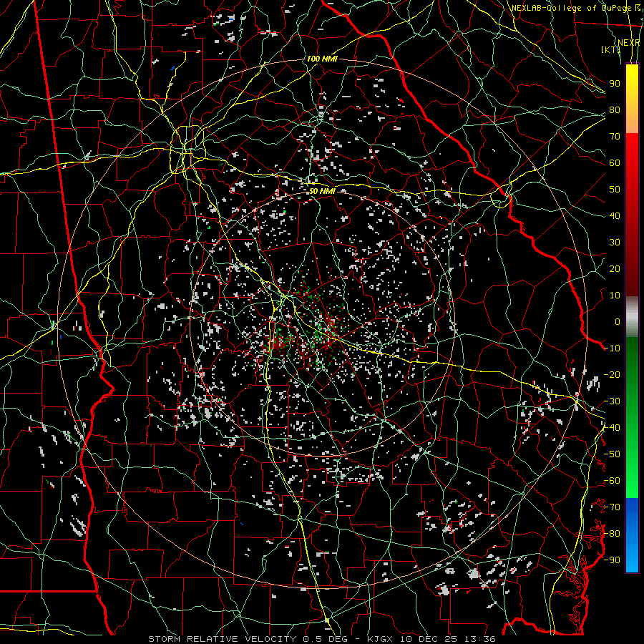Click the -30 value on the velocity scale
This screenshot has height=644, width=644.
pos(612,401)
